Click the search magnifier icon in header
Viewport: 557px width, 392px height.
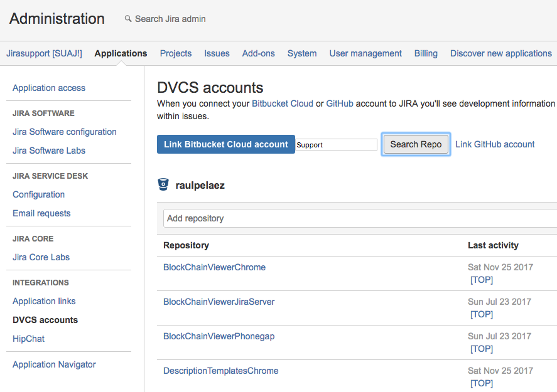click(x=128, y=19)
